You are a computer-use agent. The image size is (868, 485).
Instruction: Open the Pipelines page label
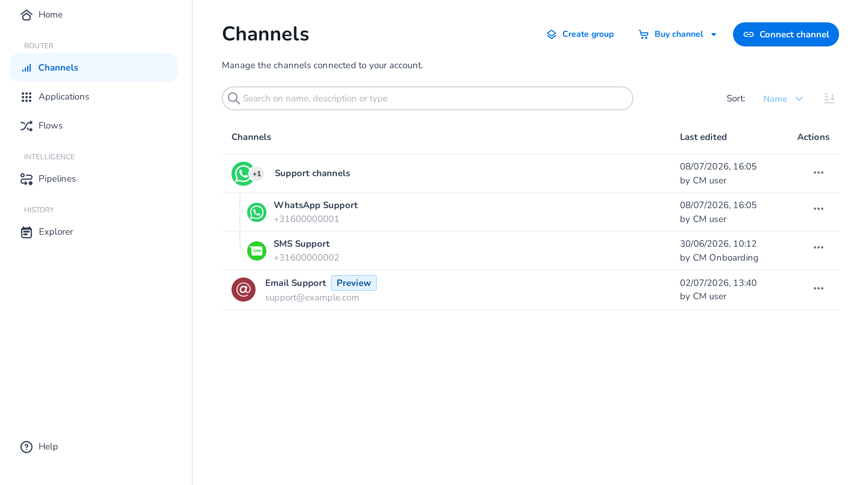point(57,179)
